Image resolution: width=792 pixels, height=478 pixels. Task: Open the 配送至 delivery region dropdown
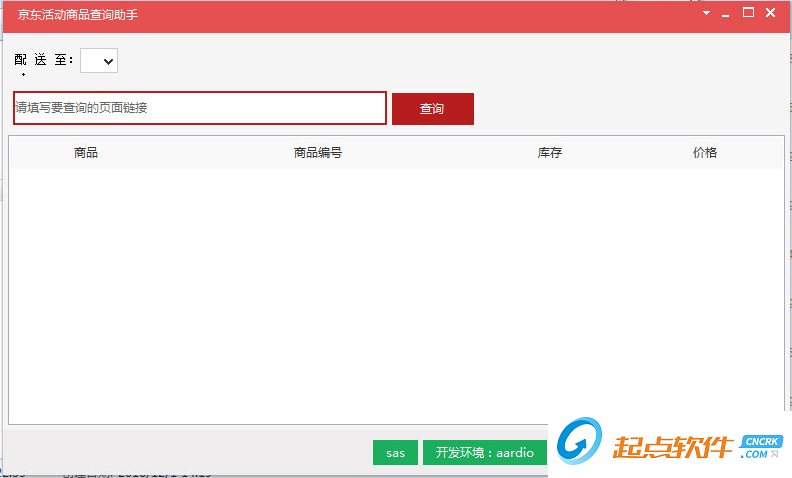(x=99, y=61)
